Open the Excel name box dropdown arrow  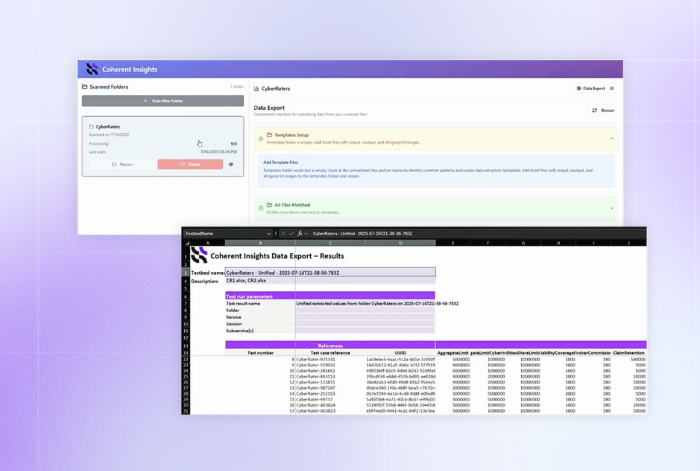[268, 233]
